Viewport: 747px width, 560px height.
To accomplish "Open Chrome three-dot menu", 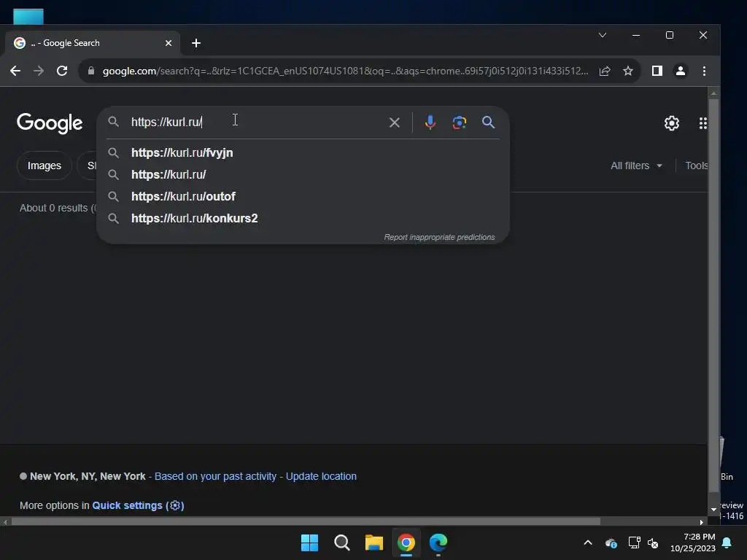I will click(x=704, y=71).
